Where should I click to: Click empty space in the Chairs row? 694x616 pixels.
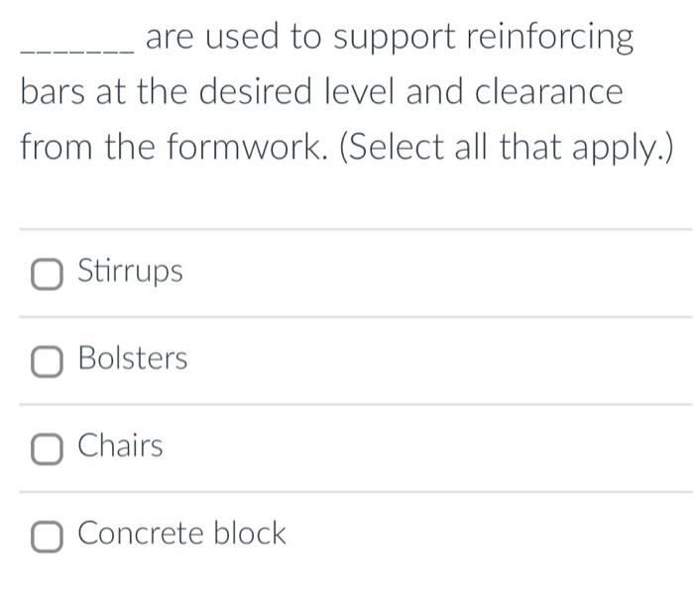pos(436,448)
